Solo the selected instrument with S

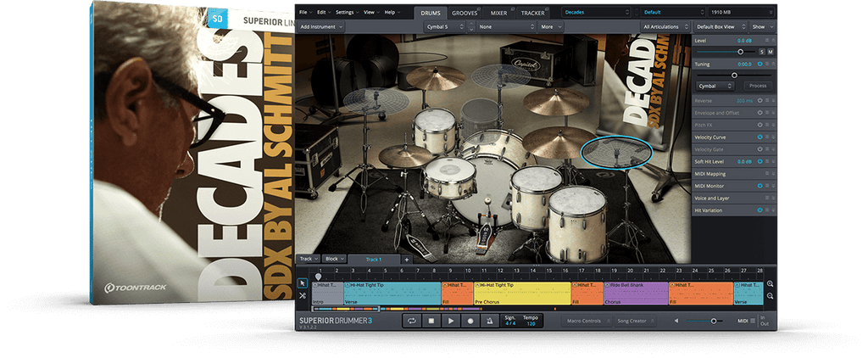tap(762, 52)
